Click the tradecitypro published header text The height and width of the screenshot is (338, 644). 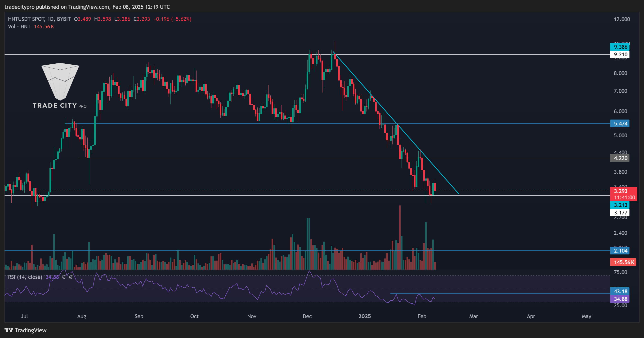click(x=87, y=7)
